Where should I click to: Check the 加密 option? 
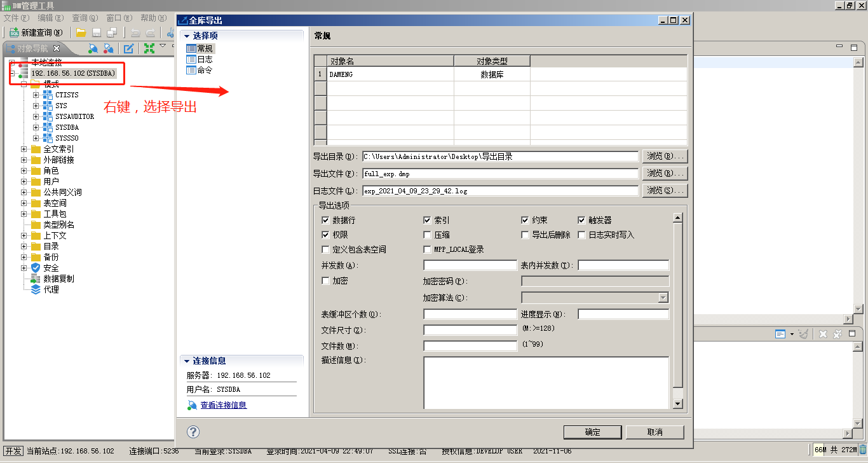pos(326,280)
